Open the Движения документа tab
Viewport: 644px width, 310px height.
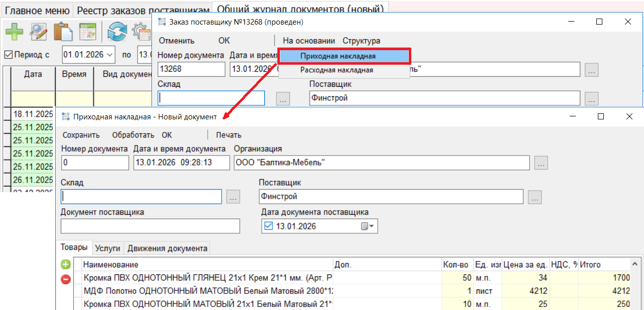pyautogui.click(x=167, y=248)
